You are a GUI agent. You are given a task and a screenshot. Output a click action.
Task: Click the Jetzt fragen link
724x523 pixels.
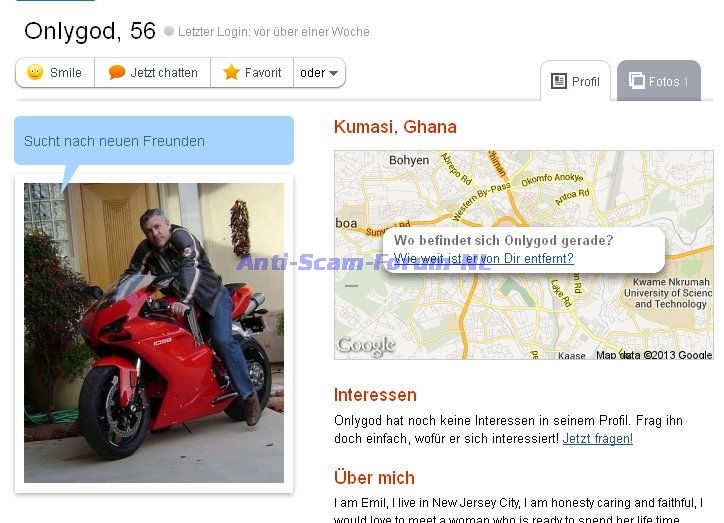597,439
